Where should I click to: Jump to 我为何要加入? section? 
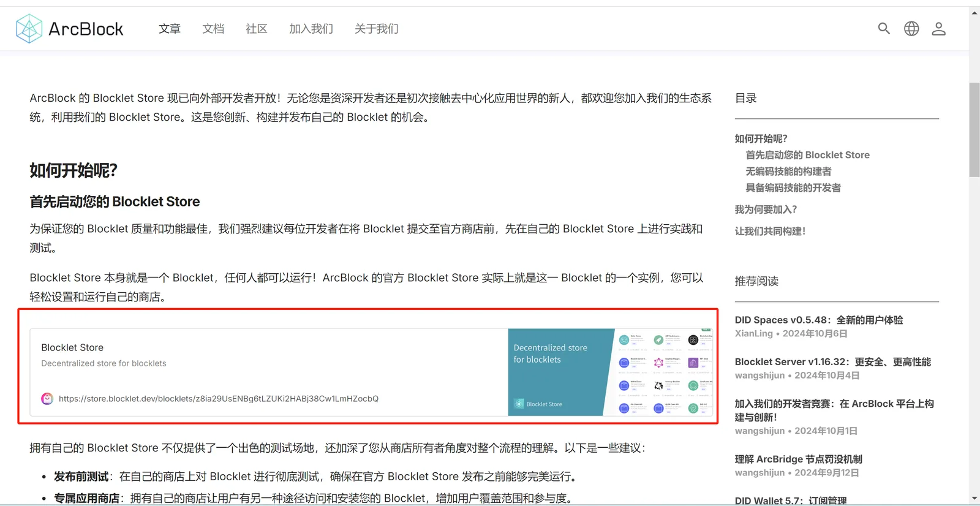tap(766, 210)
